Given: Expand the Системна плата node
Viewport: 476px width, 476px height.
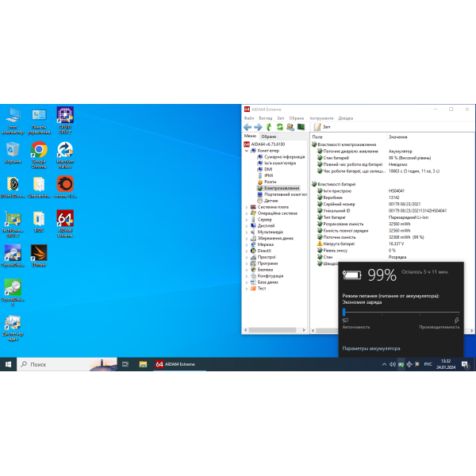Looking at the screenshot, I should (x=247, y=207).
